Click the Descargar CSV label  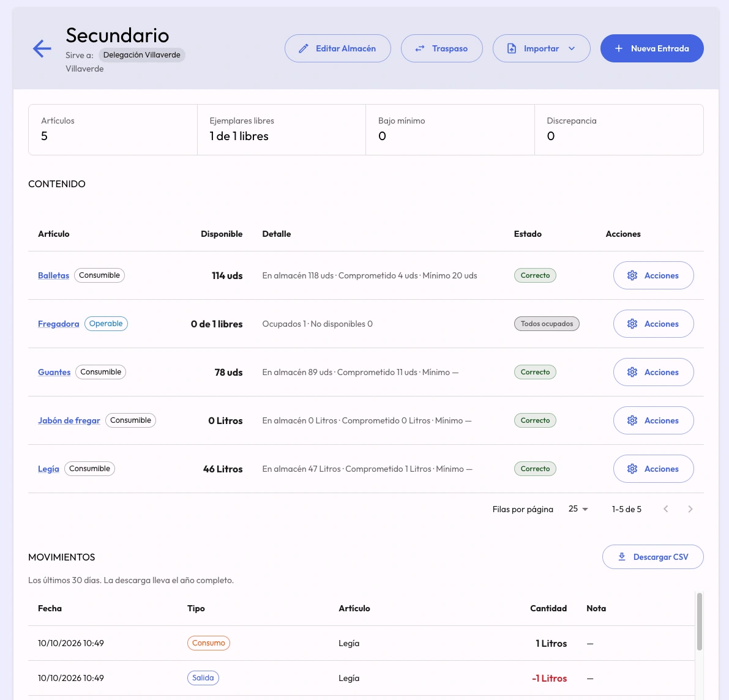[x=660, y=557]
